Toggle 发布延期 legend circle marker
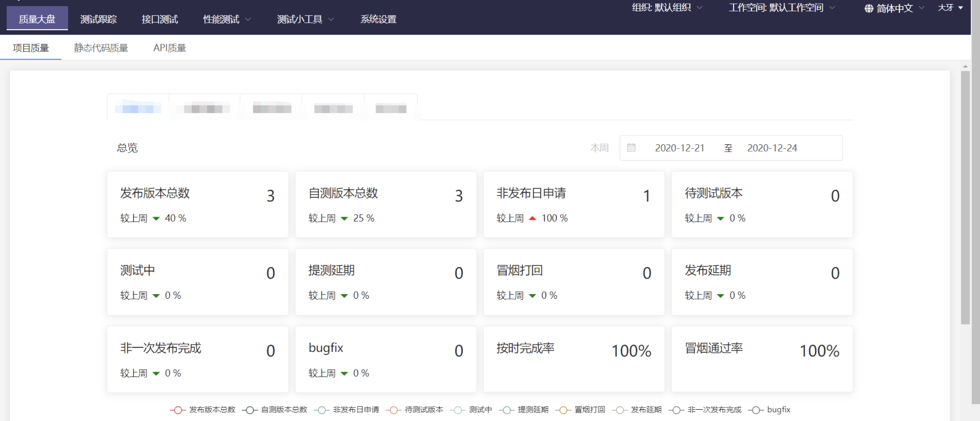 coord(620,410)
